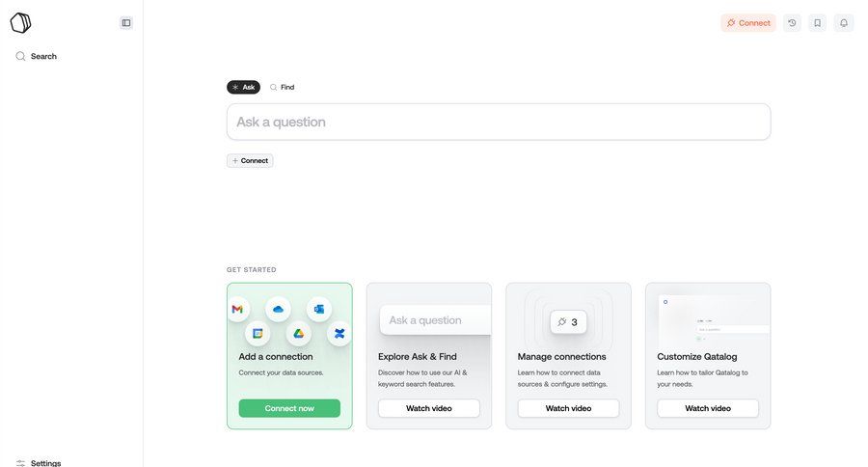Watch video for Explore Ask & Find

429,408
